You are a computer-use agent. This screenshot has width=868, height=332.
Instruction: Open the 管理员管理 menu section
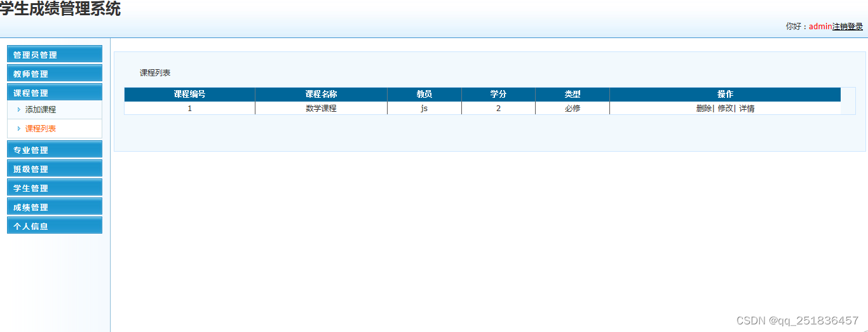[55, 55]
